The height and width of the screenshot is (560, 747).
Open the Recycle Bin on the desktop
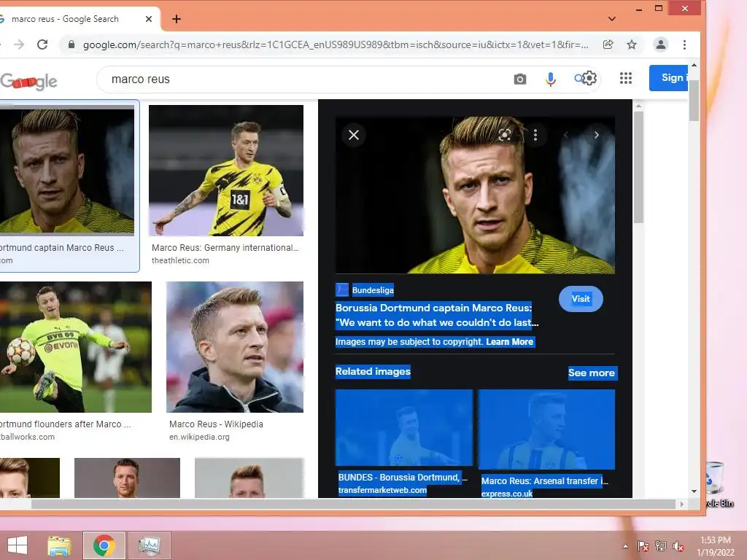(717, 484)
